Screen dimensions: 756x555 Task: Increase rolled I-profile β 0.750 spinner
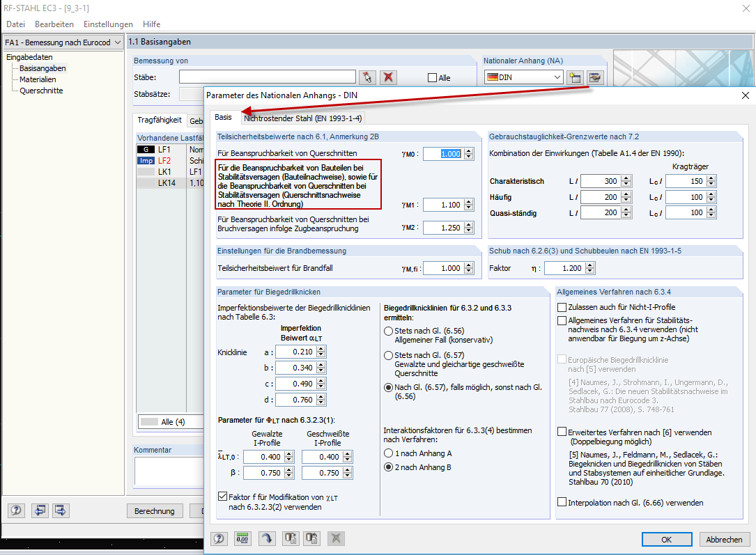[x=288, y=470]
